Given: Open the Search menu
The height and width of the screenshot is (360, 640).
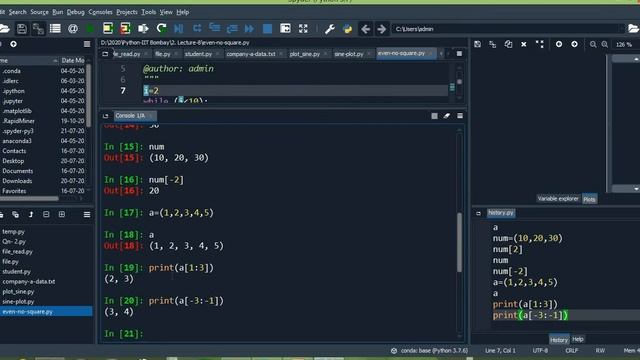Looking at the screenshot, I should pos(18,12).
